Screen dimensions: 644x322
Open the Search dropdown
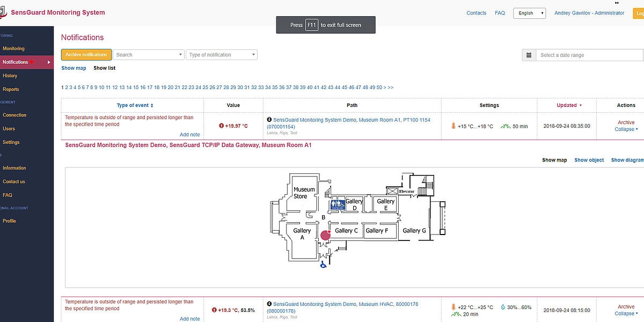pos(149,55)
